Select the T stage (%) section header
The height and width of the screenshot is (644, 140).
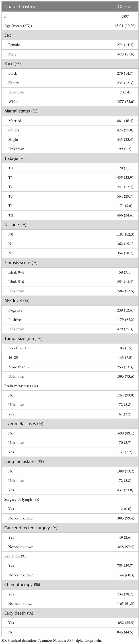tap(15, 159)
